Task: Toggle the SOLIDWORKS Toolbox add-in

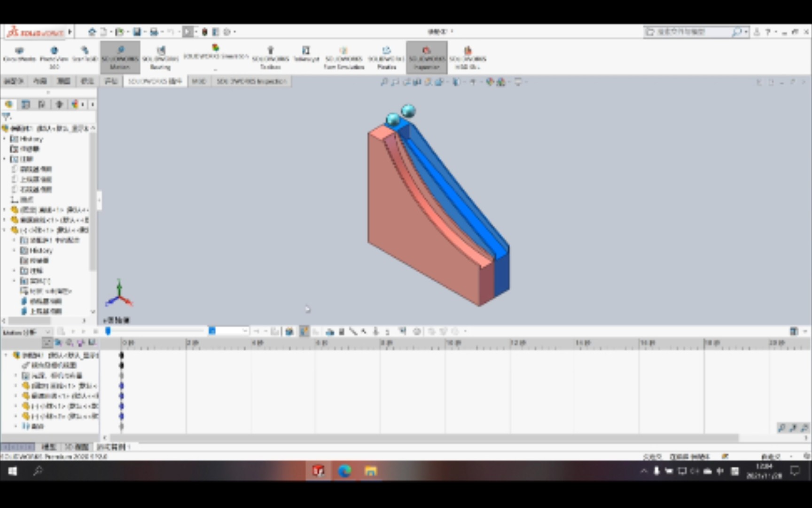Action: click(x=270, y=57)
